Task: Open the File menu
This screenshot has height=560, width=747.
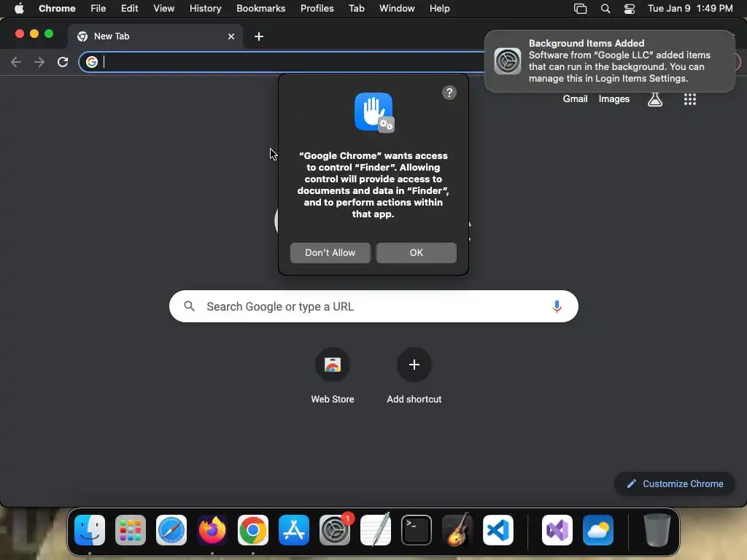Action: coord(98,9)
